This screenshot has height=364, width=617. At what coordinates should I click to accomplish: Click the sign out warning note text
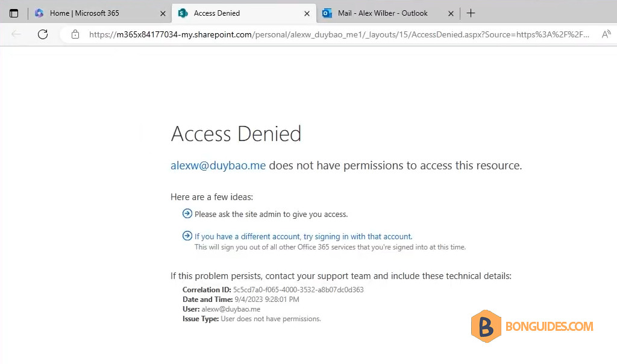330,247
